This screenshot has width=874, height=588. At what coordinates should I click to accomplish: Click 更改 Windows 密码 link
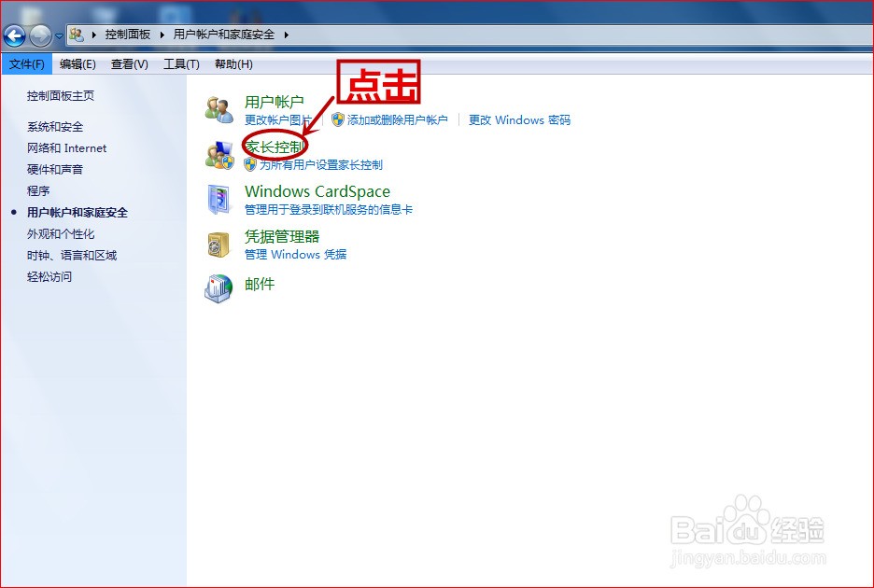519,119
